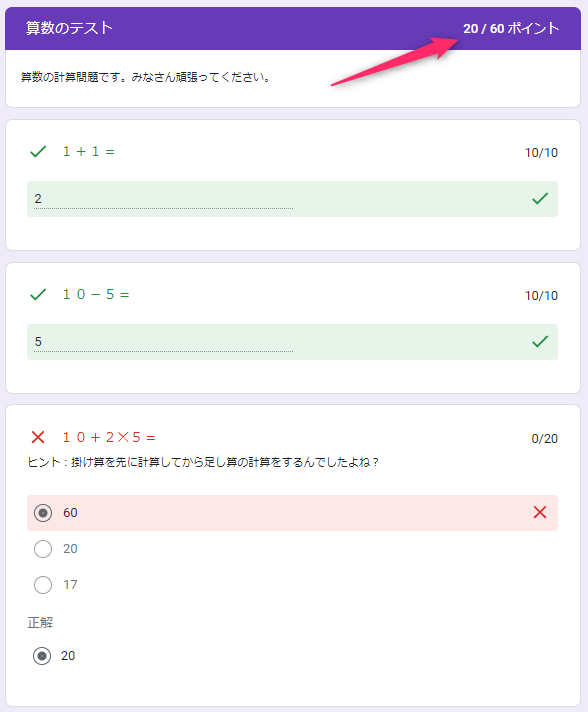Click the checkmark inside the answer 5 field
This screenshot has height=712, width=588.
[x=540, y=341]
